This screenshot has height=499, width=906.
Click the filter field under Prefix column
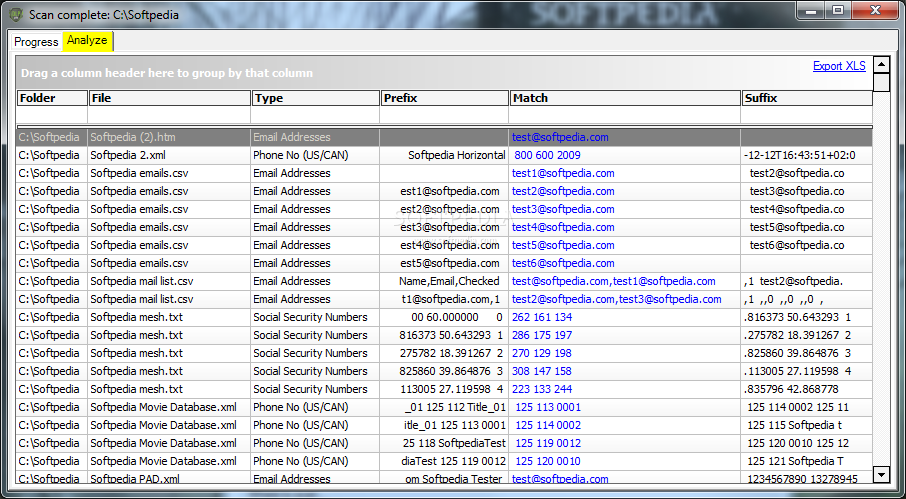click(444, 115)
